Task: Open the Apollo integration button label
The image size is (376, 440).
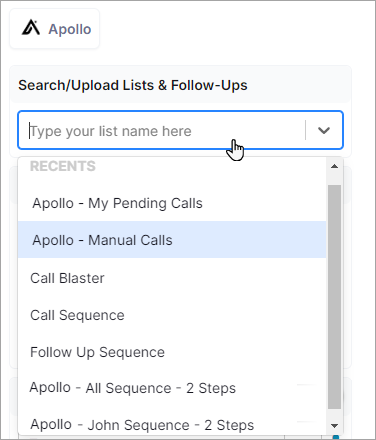Action: (x=70, y=29)
